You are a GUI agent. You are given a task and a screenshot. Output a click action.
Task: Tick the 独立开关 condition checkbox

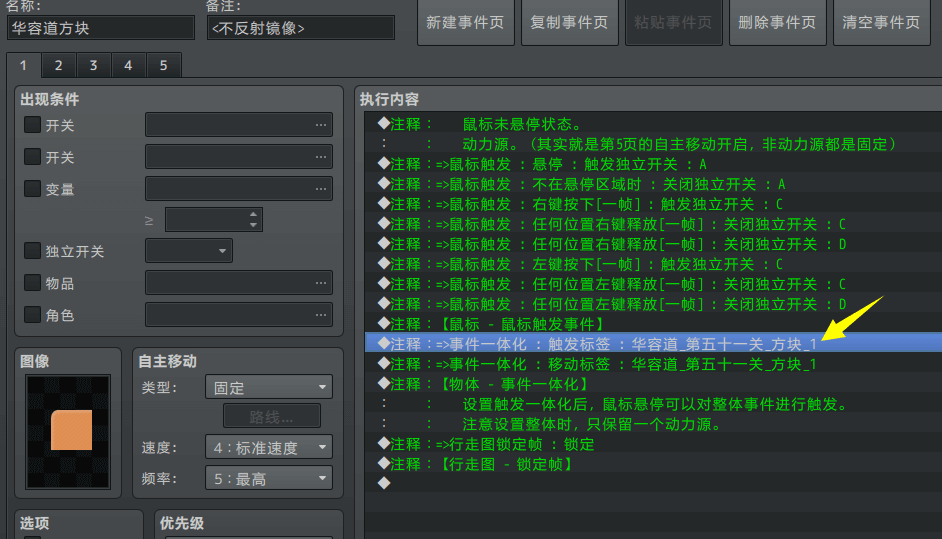tap(32, 251)
